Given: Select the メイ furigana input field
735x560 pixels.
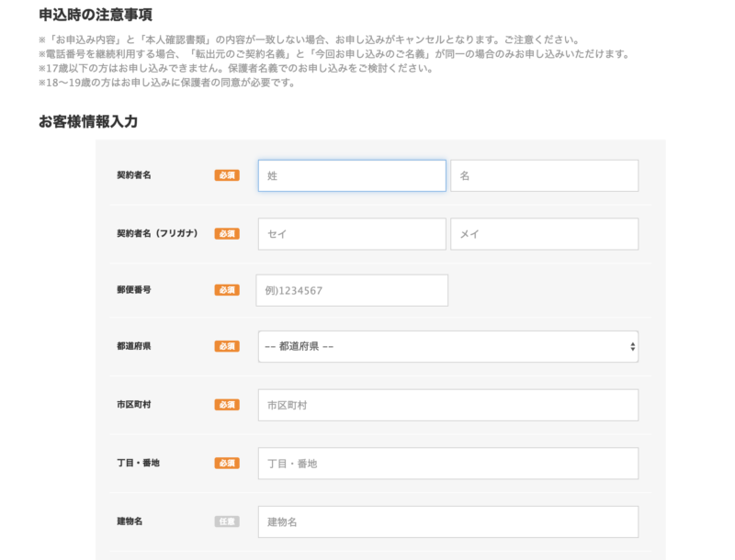Looking at the screenshot, I should click(544, 234).
